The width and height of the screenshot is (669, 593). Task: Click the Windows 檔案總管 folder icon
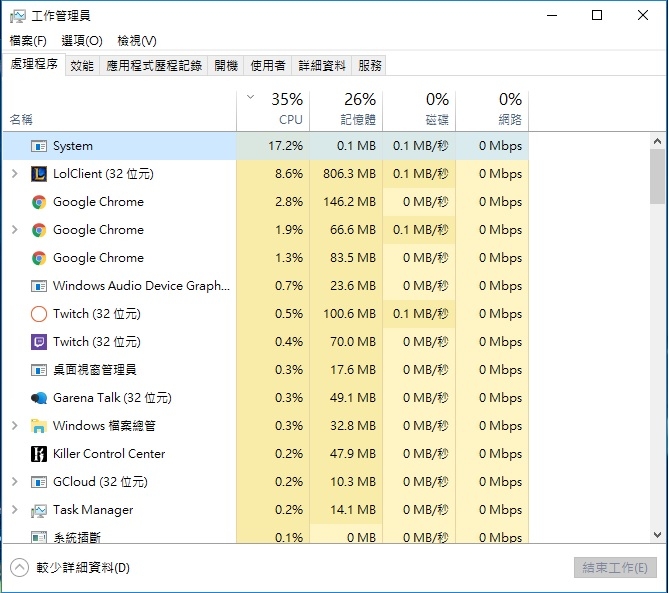pyautogui.click(x=39, y=426)
